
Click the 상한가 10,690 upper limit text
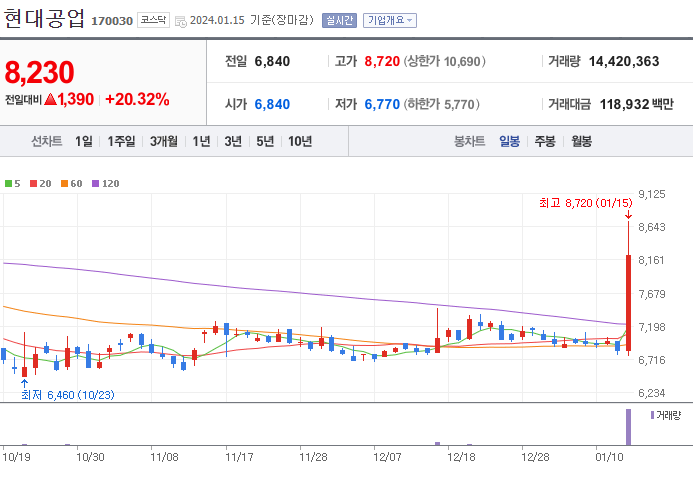point(444,61)
